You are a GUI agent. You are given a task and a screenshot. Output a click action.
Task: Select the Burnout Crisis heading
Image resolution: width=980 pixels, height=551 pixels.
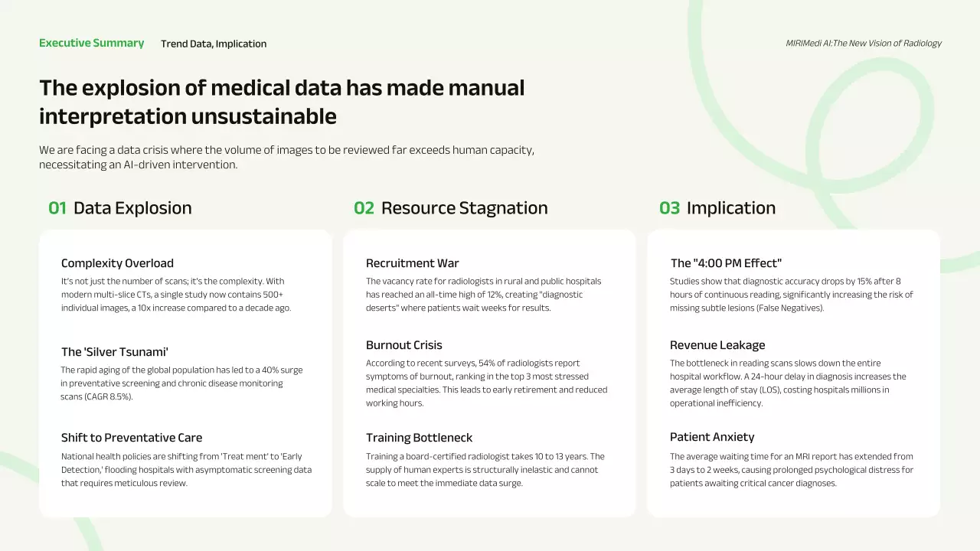[x=403, y=345]
